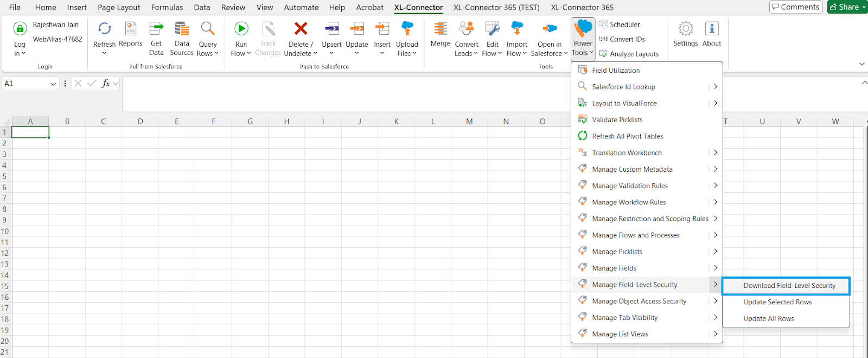Expand the Manage Tab Visibility submenu arrow
The width and height of the screenshot is (868, 358).
(x=716, y=318)
